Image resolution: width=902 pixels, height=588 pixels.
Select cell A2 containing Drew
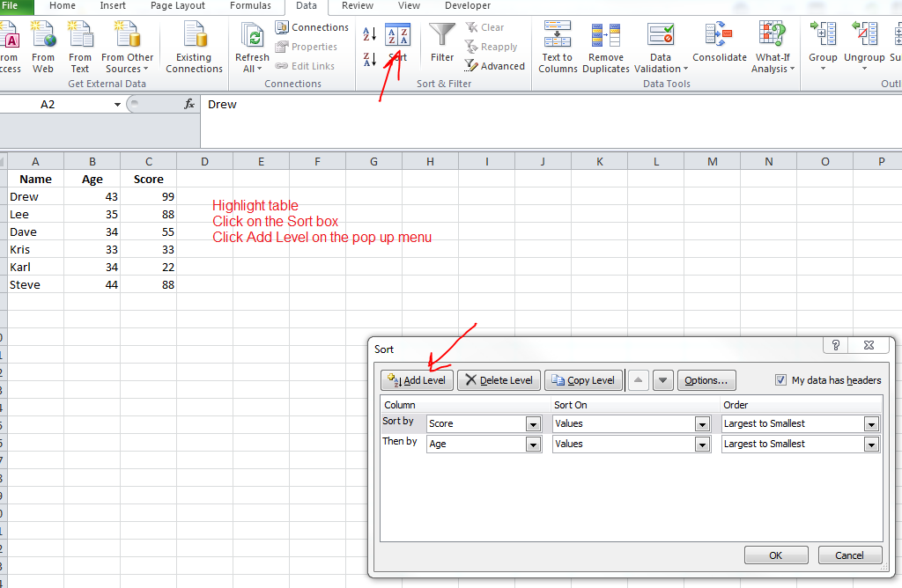(x=35, y=196)
